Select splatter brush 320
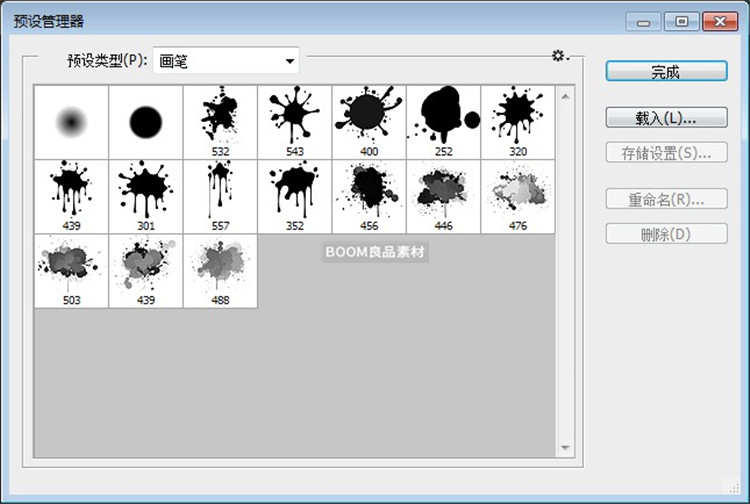The image size is (750, 504). 518,122
